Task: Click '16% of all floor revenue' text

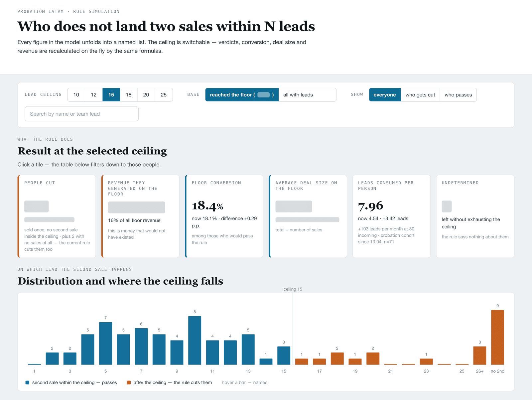Action: click(x=134, y=220)
